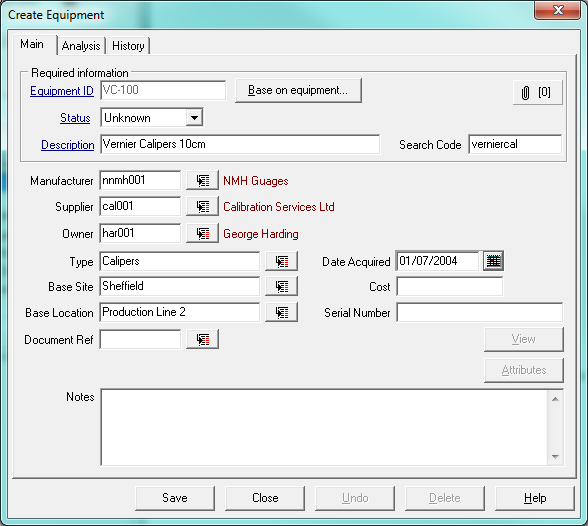Open the Date Acquired calendar picker
Image resolution: width=588 pixels, height=526 pixels.
tap(494, 261)
